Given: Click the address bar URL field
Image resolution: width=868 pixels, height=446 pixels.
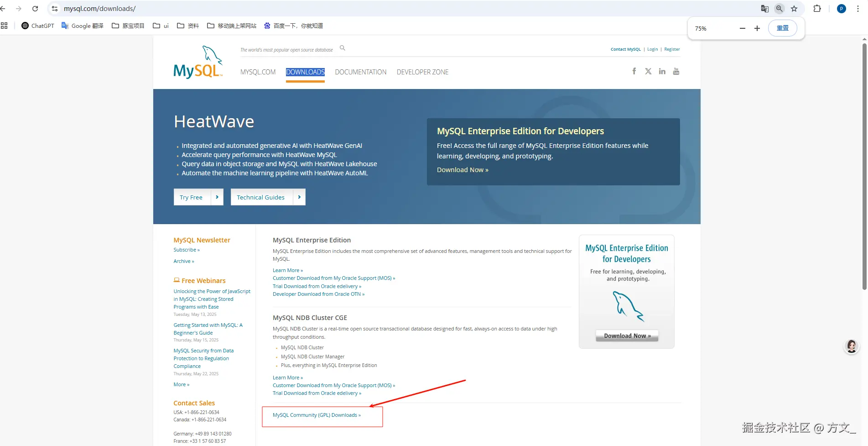Looking at the screenshot, I should [401, 9].
